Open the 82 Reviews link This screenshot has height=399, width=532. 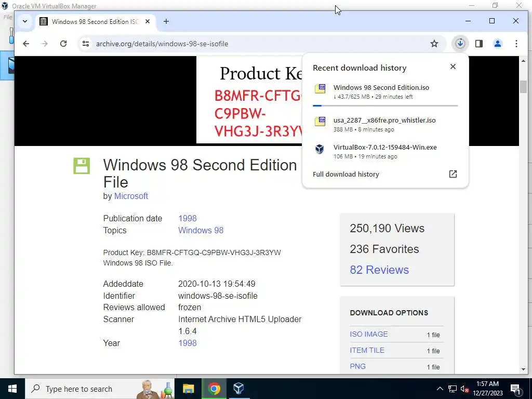pyautogui.click(x=379, y=270)
